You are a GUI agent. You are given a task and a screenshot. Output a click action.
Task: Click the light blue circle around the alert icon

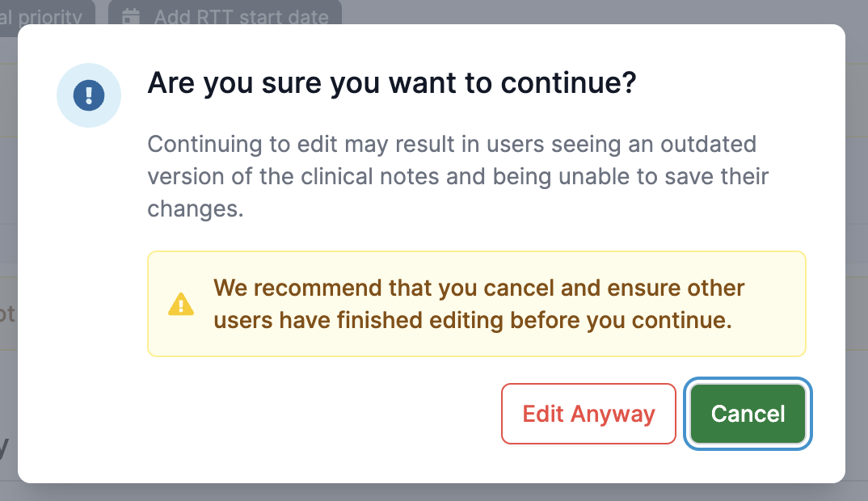coord(89,95)
